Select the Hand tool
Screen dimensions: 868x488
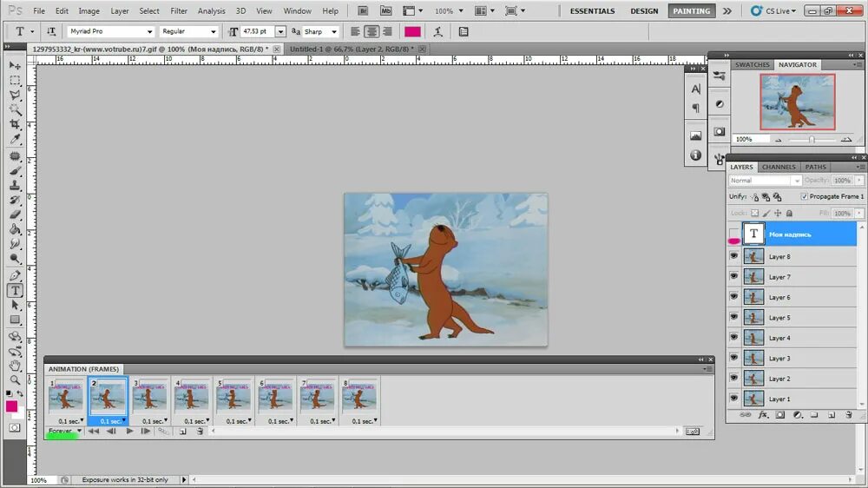tap(15, 366)
